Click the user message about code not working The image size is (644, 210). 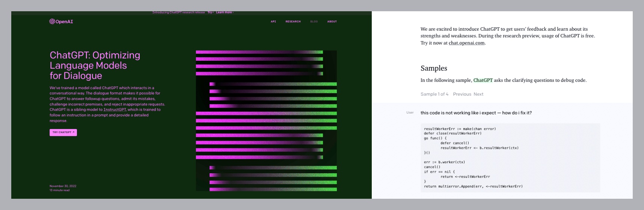tap(476, 113)
